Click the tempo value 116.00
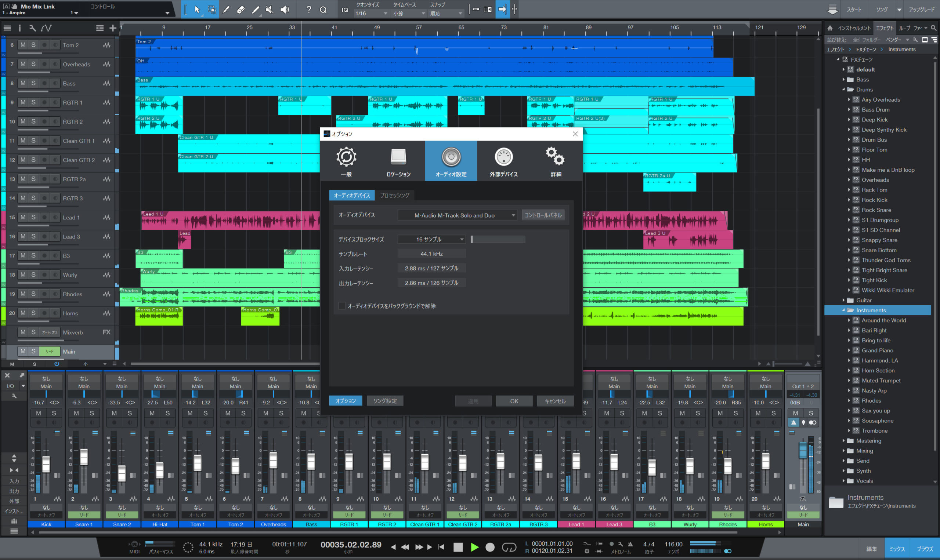Screen dimensions: 940x560 click(x=673, y=544)
